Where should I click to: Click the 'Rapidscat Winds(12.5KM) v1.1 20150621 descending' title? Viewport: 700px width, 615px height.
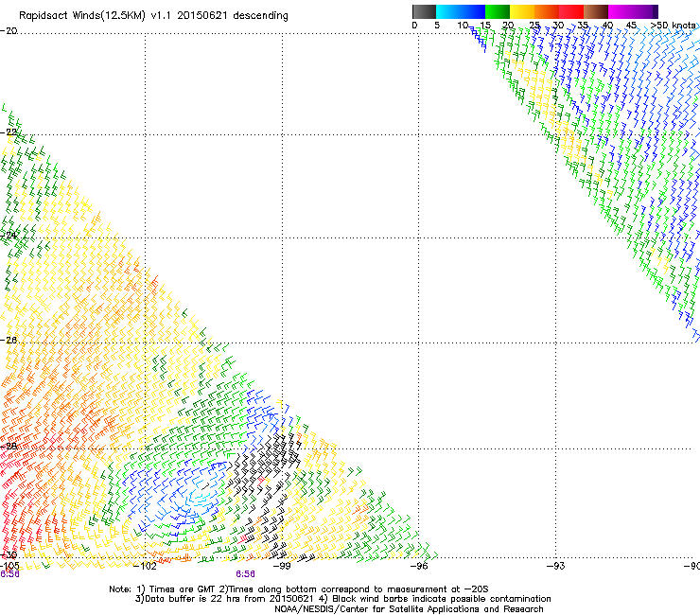click(153, 16)
